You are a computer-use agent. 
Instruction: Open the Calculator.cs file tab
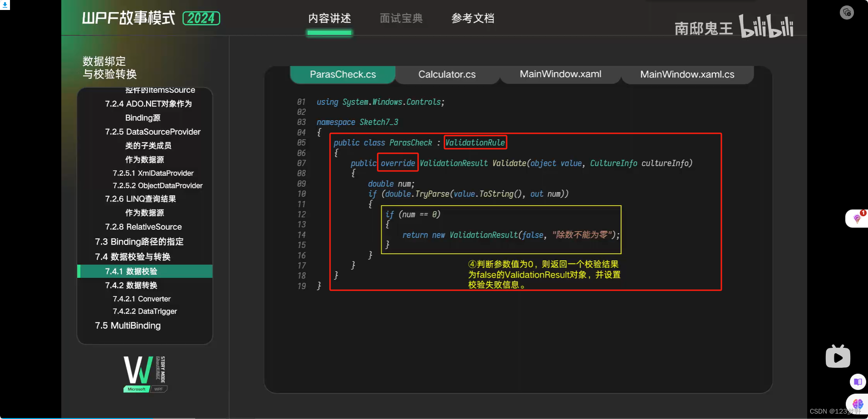pos(447,74)
